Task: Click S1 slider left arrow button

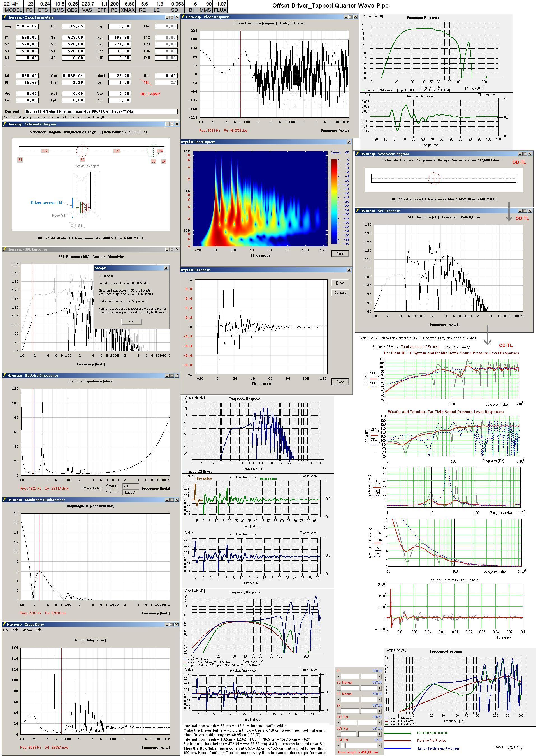Action: (339, 676)
